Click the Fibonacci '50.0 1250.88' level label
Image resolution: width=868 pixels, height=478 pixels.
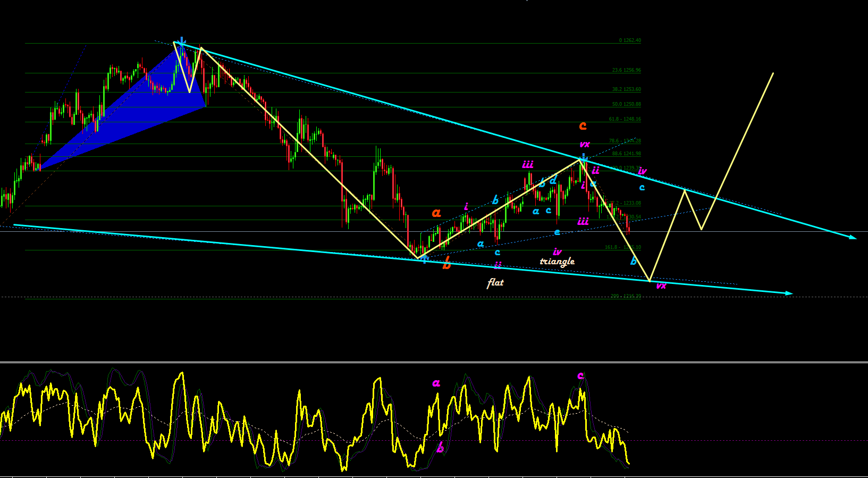tap(627, 104)
